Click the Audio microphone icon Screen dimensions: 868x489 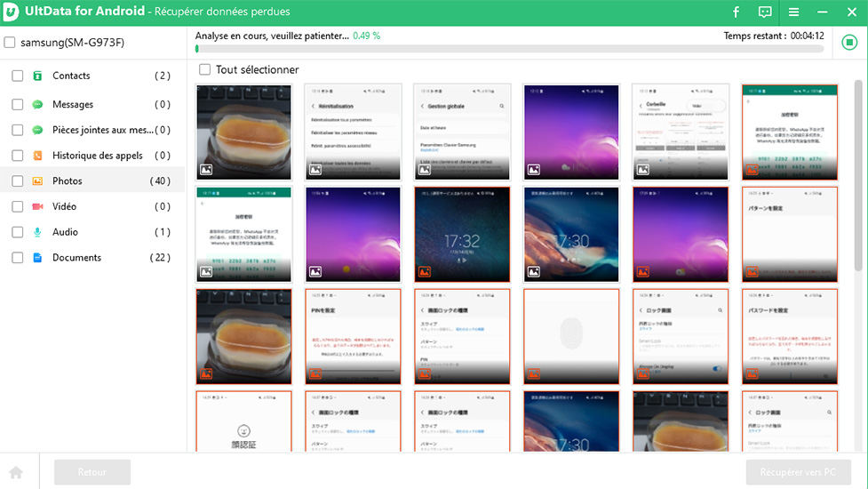click(38, 233)
